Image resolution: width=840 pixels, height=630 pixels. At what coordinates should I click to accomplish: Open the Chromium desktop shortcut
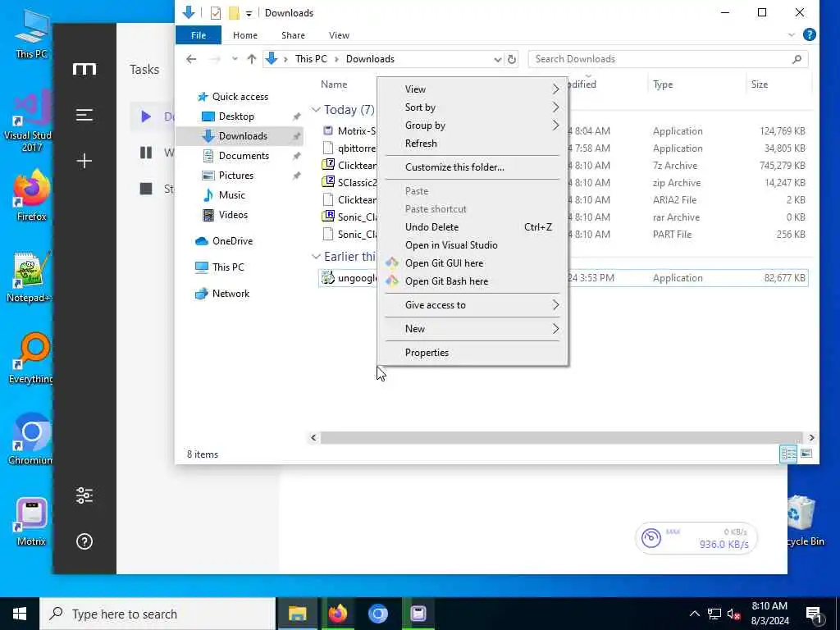click(x=30, y=440)
